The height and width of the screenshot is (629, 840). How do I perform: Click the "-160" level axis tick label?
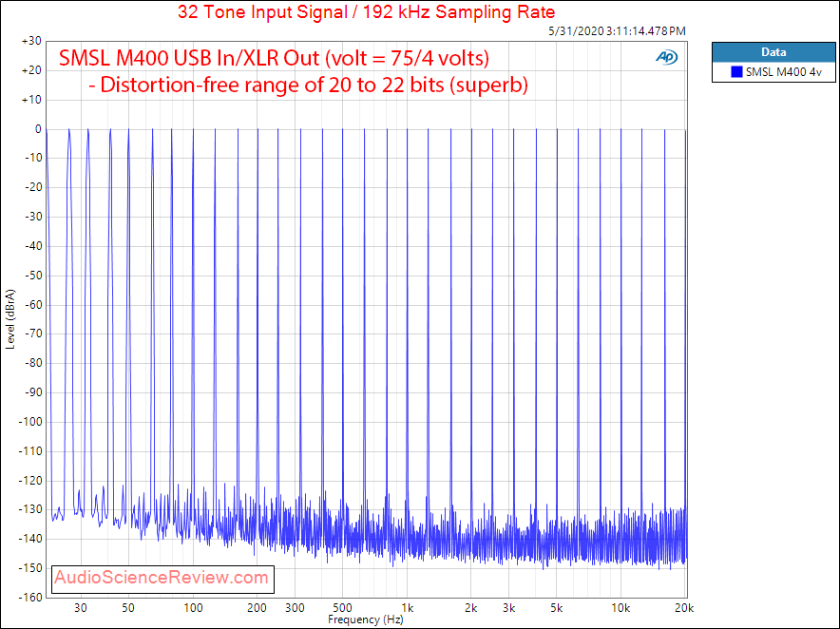(30, 598)
